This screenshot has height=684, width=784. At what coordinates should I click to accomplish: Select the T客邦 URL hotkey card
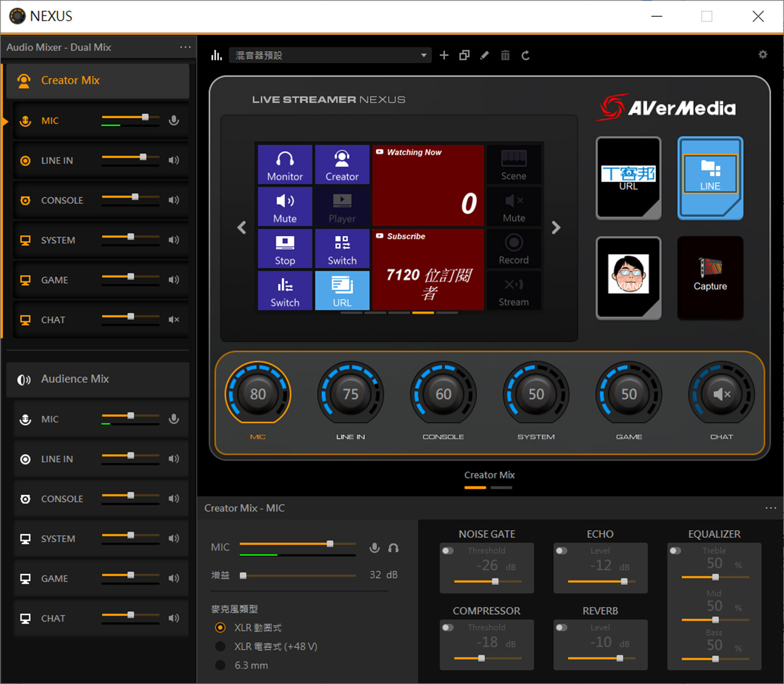(x=628, y=178)
